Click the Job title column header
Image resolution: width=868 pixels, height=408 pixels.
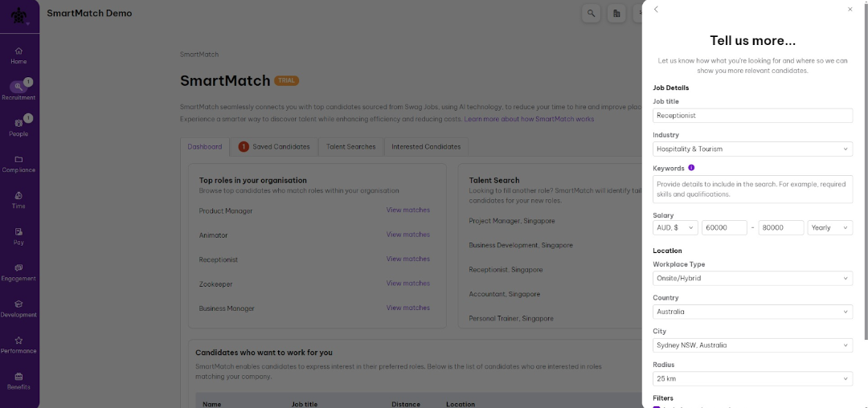coord(305,404)
